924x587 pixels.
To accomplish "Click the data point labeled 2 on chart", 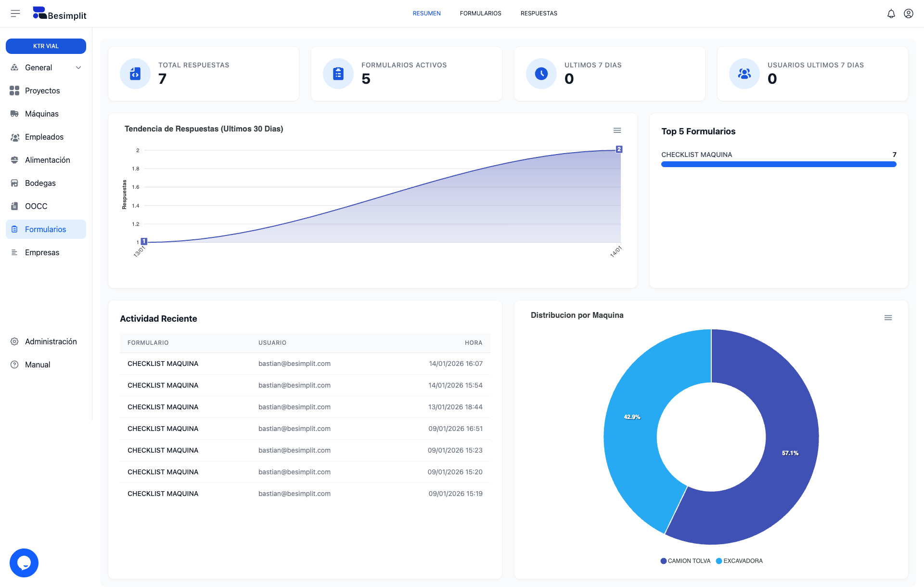I will coord(619,149).
